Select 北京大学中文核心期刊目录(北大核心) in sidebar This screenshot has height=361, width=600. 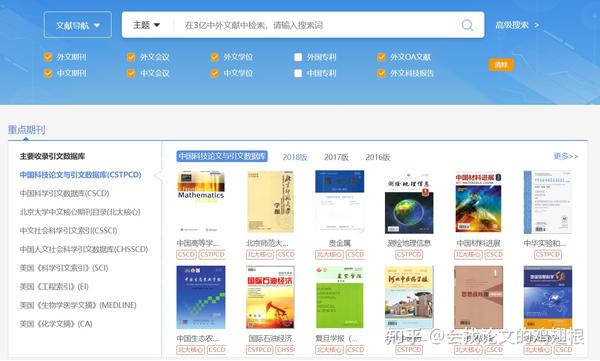80,212
